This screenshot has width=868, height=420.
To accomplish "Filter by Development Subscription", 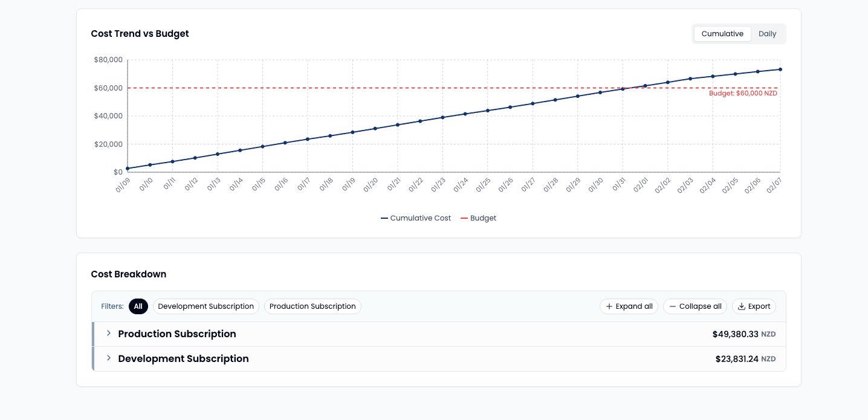I will 206,306.
